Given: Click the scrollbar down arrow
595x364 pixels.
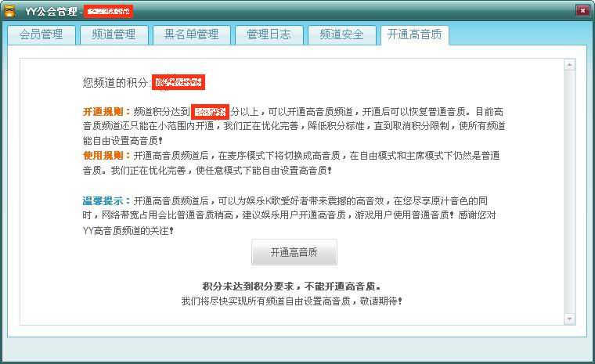Looking at the screenshot, I should (x=570, y=319).
